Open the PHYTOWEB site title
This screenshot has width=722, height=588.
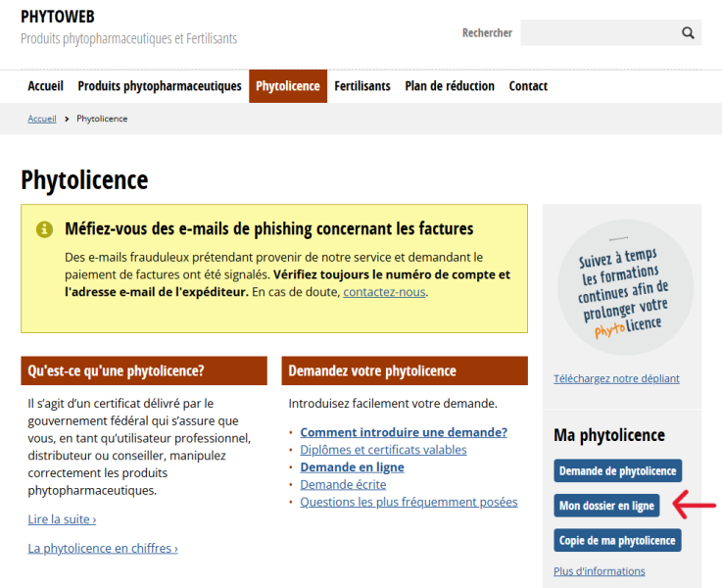click(x=58, y=17)
